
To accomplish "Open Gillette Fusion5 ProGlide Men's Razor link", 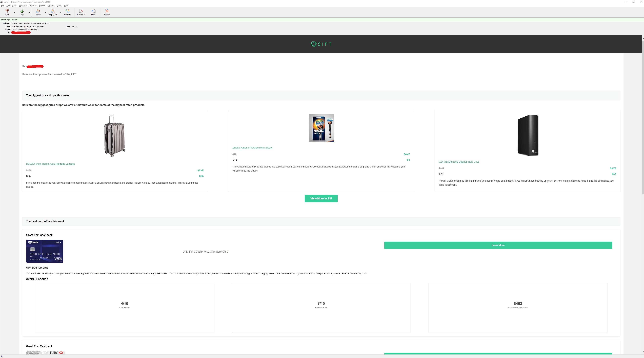I will point(252,148).
